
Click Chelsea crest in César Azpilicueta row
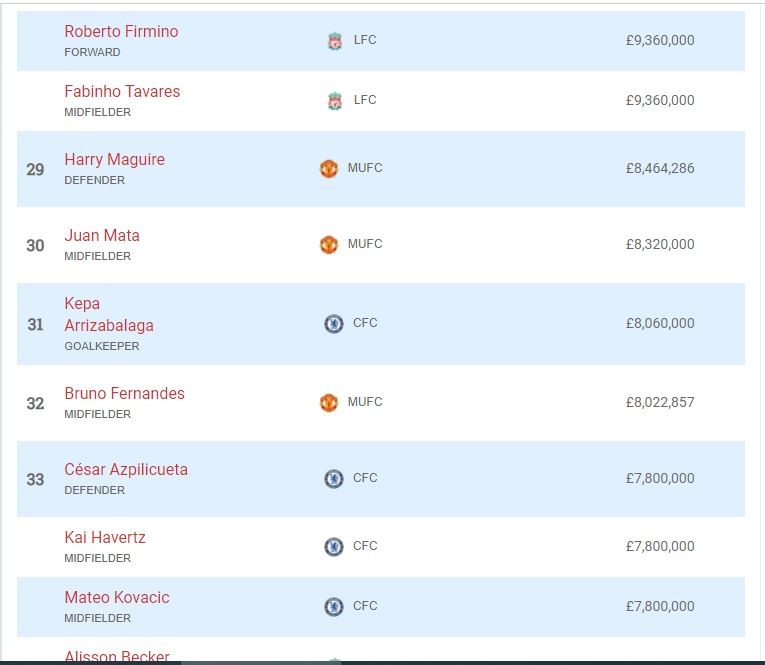click(x=334, y=479)
